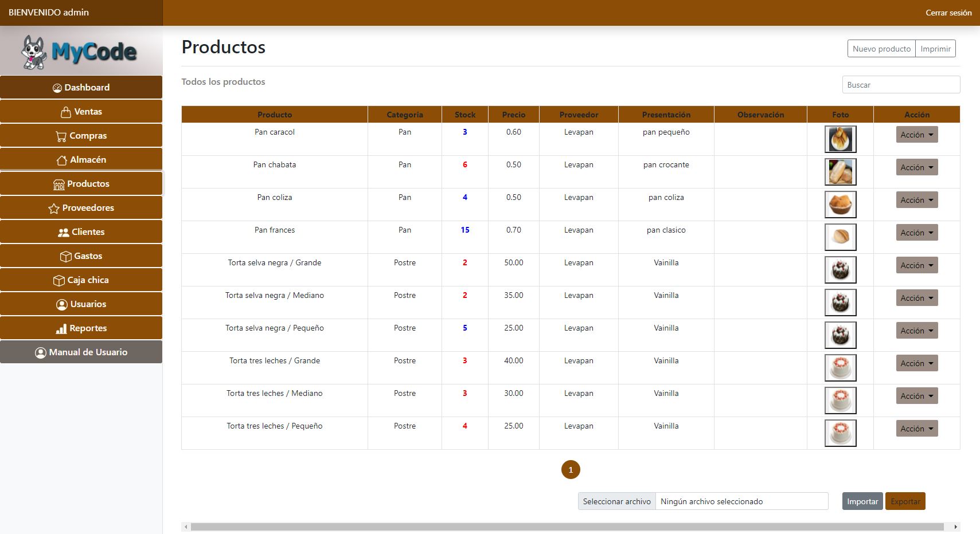
Task: Click the Reportes bar chart icon
Action: pos(61,329)
